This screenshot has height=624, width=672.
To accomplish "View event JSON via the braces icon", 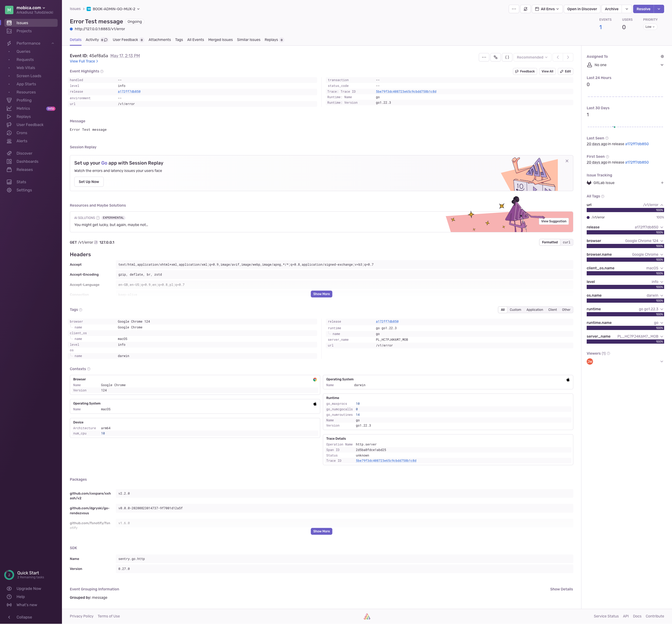I will pyautogui.click(x=507, y=57).
